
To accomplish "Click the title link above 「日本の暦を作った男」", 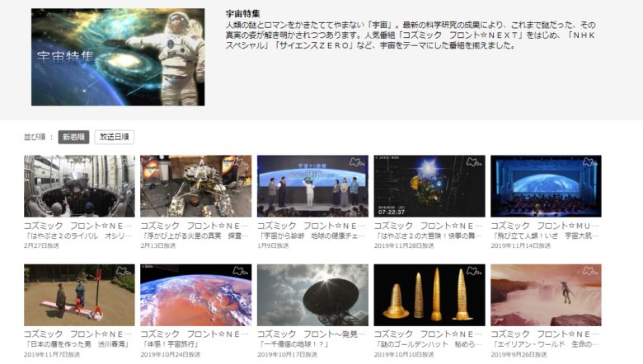I will (78, 334).
